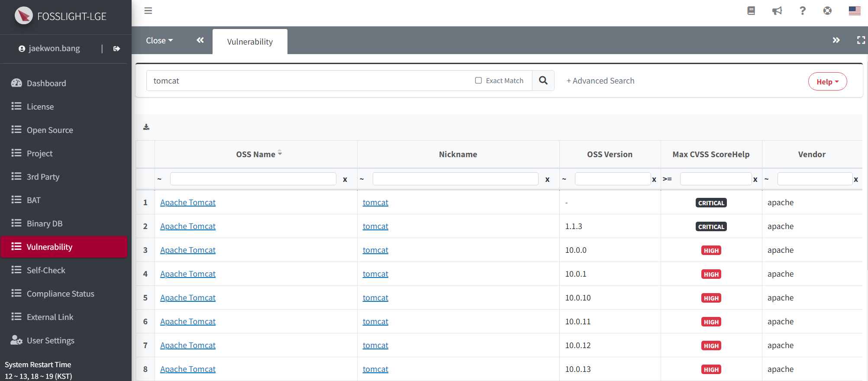Focus the Nickname filter input
The width and height of the screenshot is (868, 381).
[455, 179]
